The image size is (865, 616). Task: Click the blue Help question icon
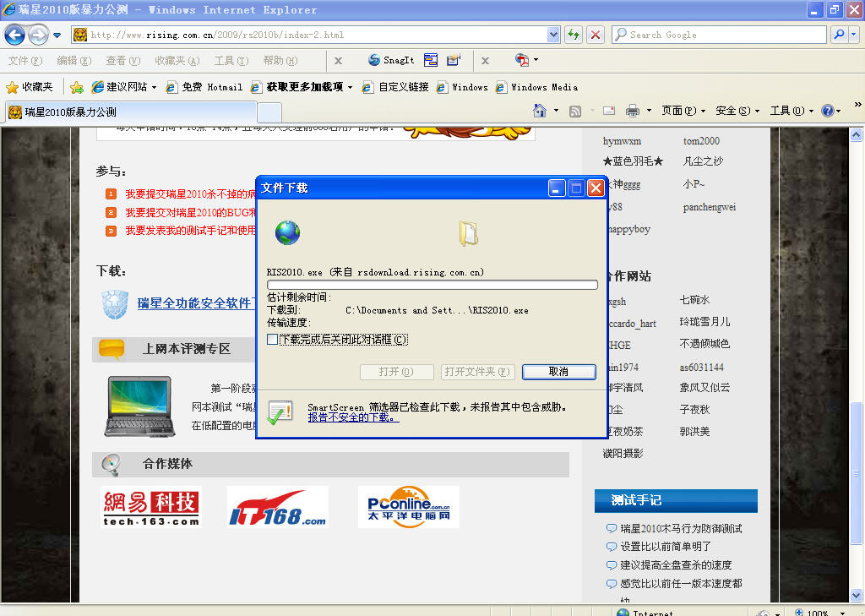[x=828, y=111]
